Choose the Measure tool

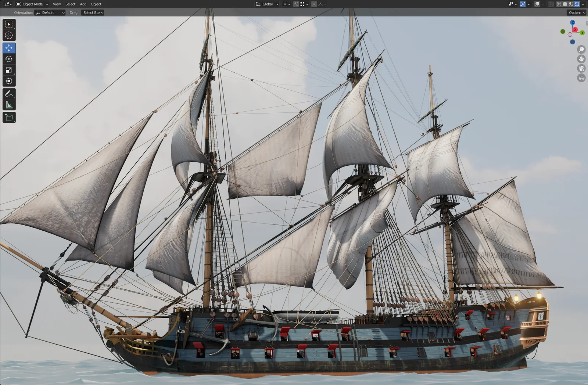point(9,104)
